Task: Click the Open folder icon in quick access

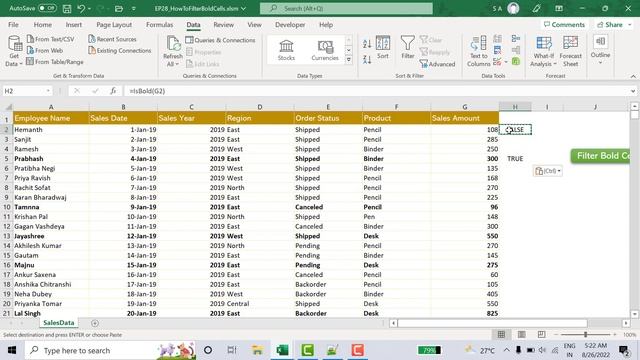Action: [119, 9]
